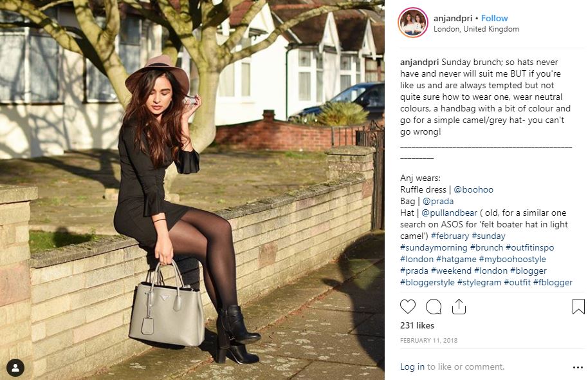Open the #myboohoostyle hashtag

[x=512, y=260]
